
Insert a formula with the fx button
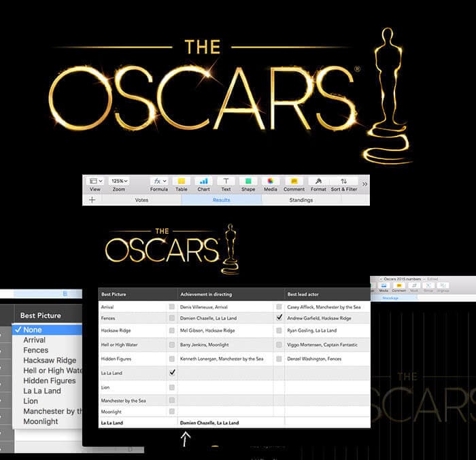159,181
